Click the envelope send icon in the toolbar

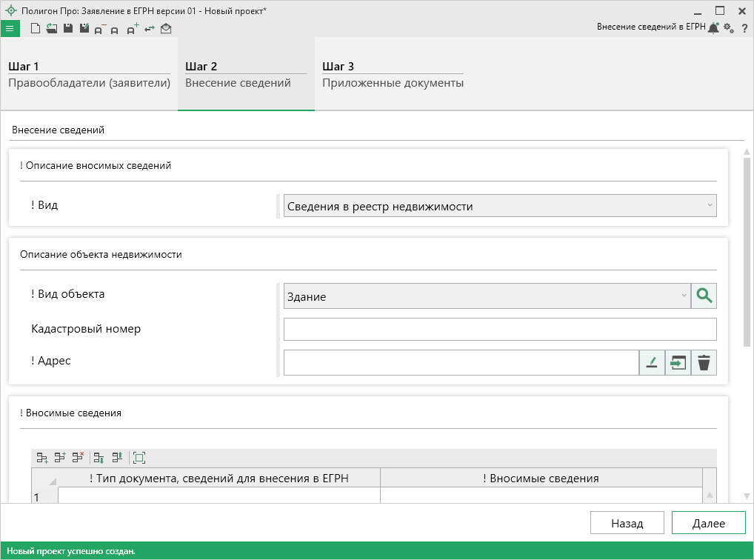click(166, 29)
